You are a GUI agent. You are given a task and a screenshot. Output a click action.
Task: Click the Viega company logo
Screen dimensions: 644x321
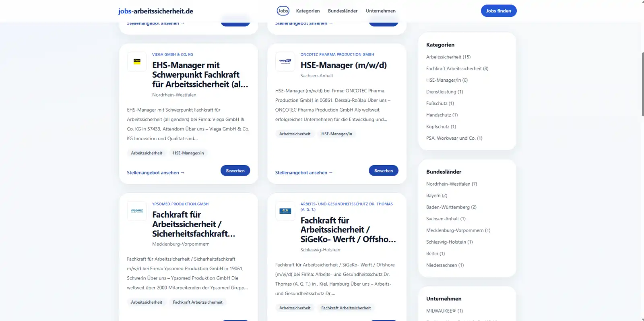[x=137, y=62]
